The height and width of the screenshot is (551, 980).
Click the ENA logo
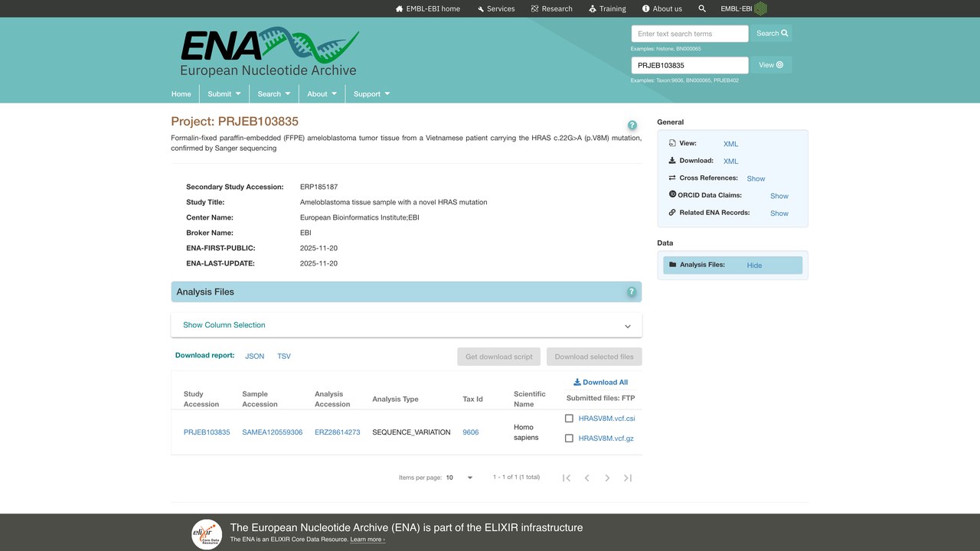click(x=269, y=52)
